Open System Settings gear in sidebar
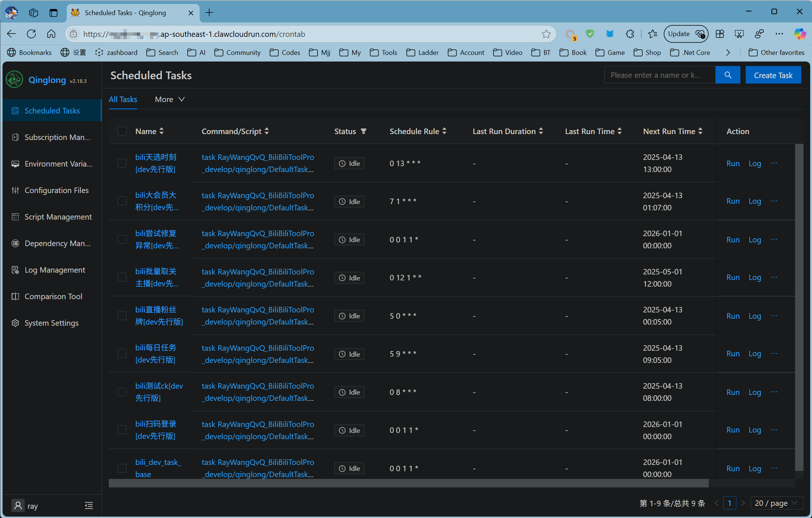The width and height of the screenshot is (812, 518). [x=15, y=323]
